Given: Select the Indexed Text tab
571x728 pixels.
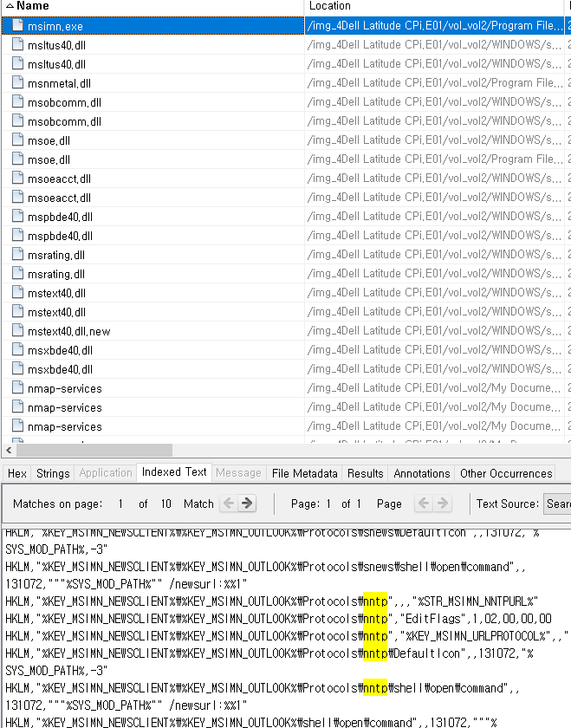Looking at the screenshot, I should [174, 472].
